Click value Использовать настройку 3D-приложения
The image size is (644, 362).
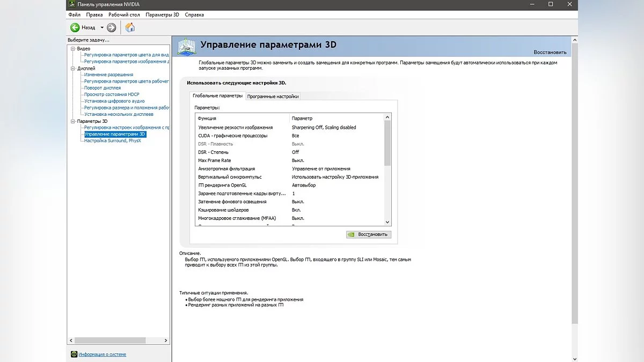click(x=335, y=177)
